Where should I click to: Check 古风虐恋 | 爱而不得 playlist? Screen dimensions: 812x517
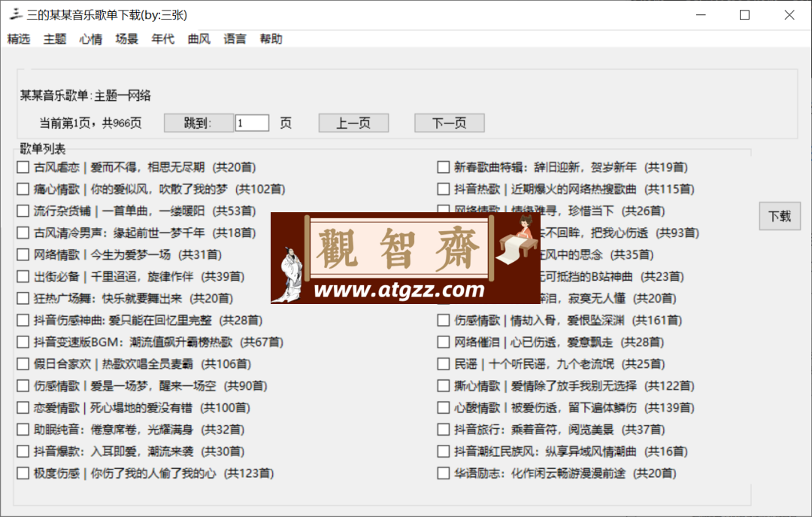pos(23,167)
